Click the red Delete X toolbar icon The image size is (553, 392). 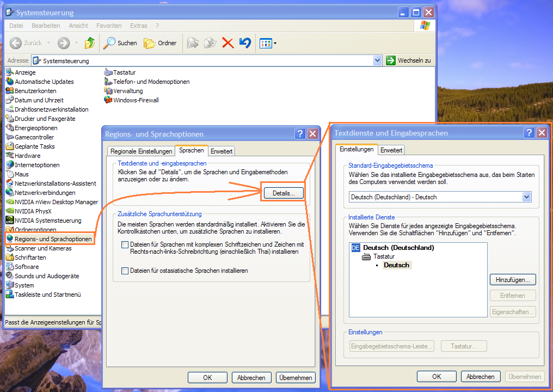click(228, 43)
